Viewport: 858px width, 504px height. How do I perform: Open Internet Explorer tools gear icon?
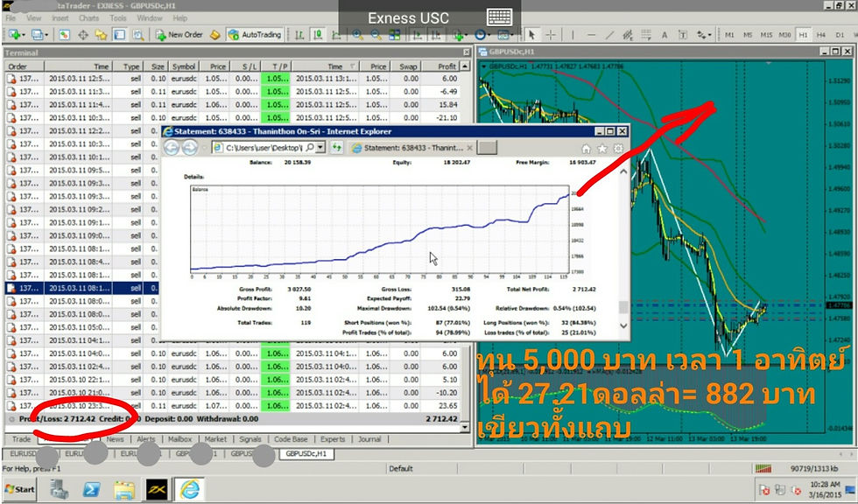[x=618, y=149]
